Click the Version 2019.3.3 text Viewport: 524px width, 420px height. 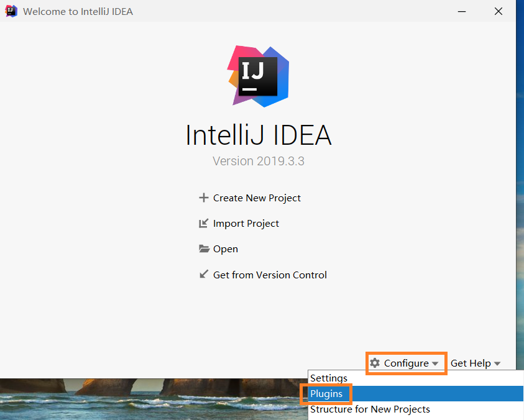pos(259,161)
